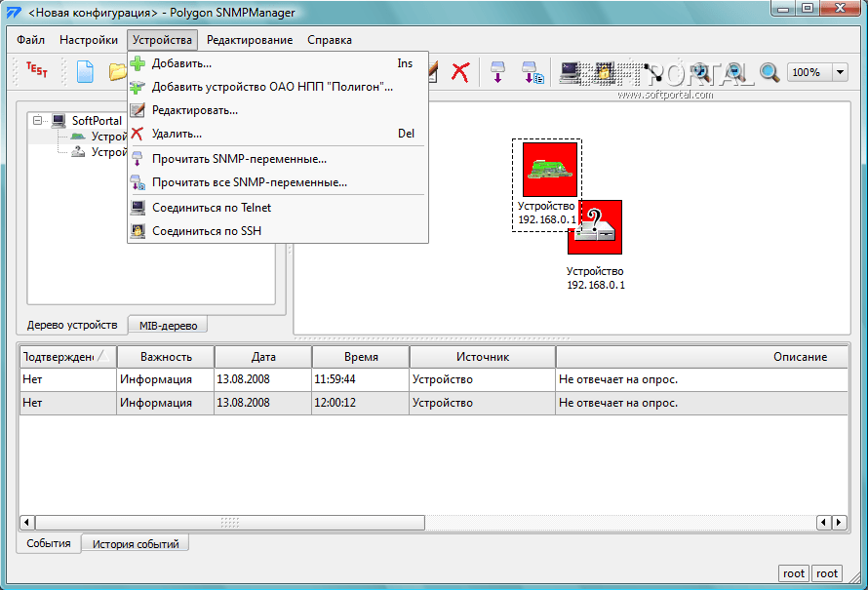Sort by Время column header
Image resolution: width=868 pixels, height=590 pixels.
(x=361, y=357)
